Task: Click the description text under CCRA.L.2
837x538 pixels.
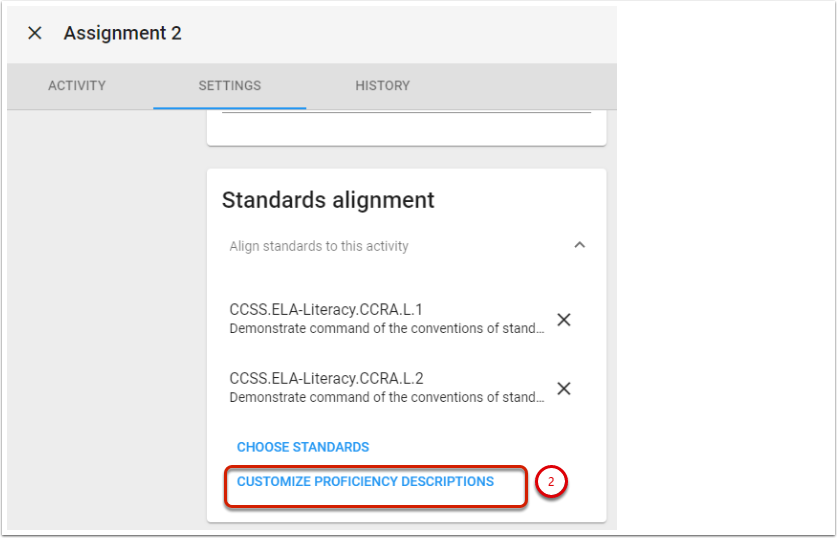Action: coord(386,397)
